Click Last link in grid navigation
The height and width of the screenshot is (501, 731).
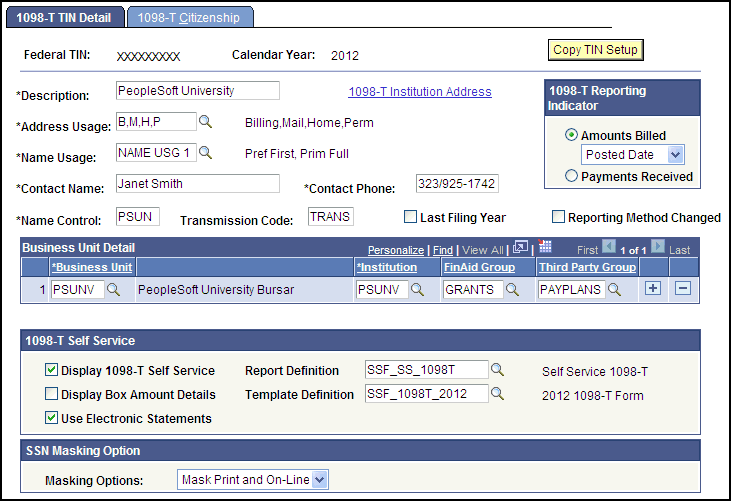pos(679,250)
